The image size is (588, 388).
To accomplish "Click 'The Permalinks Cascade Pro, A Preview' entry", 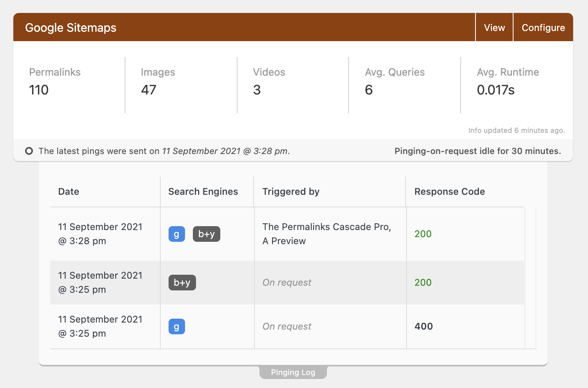I will coord(327,234).
